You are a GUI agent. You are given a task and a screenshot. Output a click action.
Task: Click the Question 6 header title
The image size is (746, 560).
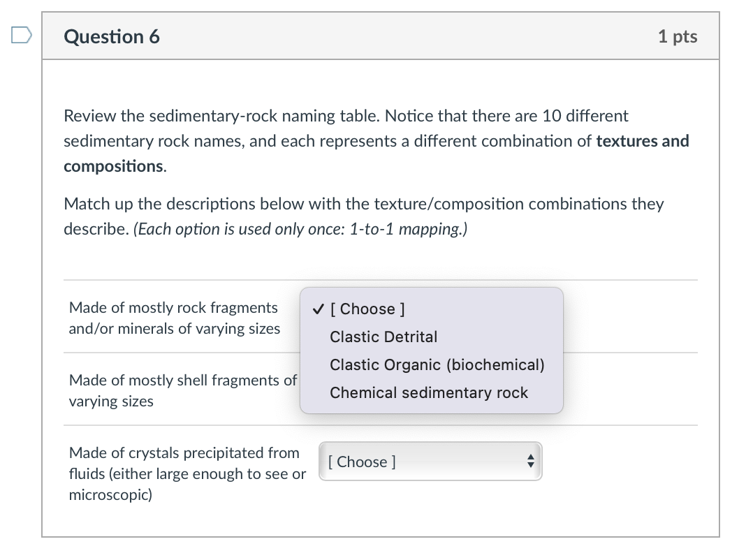click(x=111, y=36)
